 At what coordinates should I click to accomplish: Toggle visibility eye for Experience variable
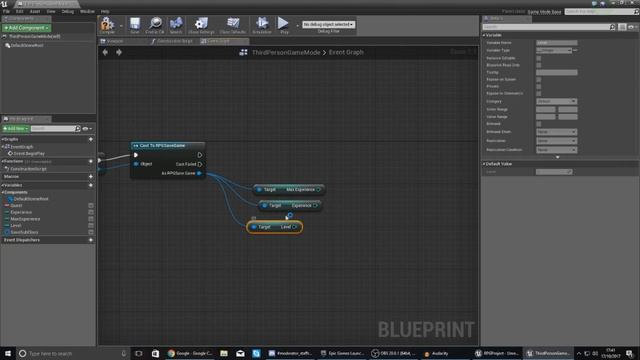(91, 212)
